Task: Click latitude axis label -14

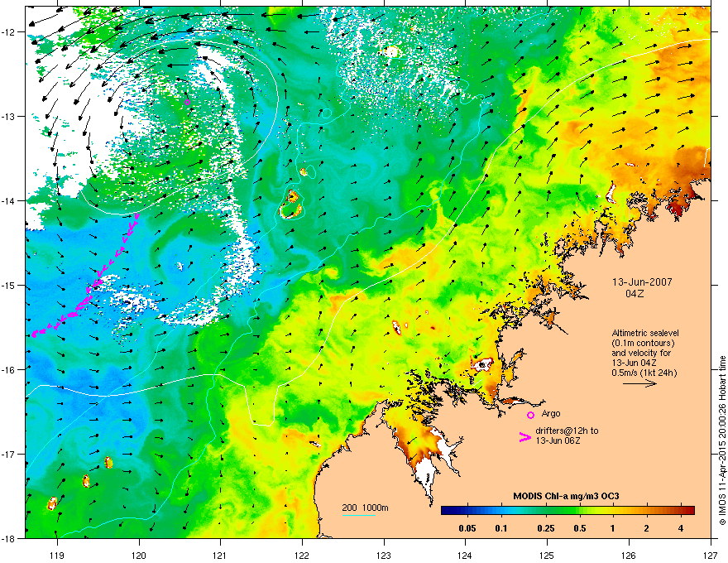Action: point(7,200)
